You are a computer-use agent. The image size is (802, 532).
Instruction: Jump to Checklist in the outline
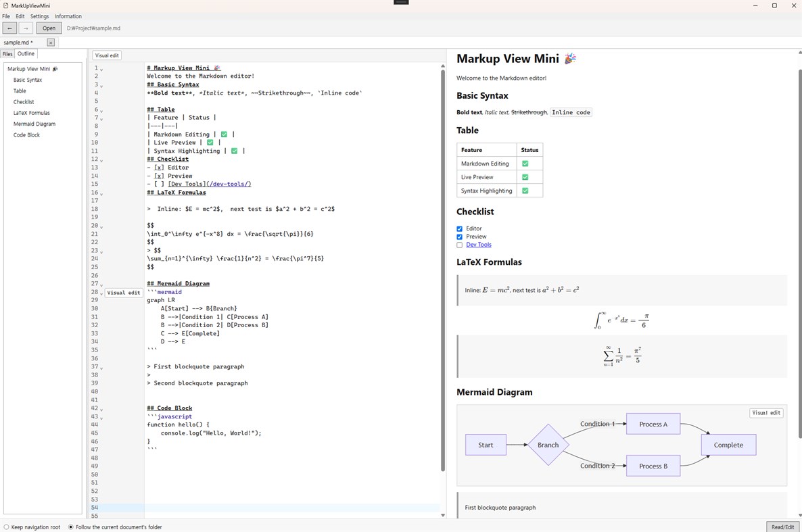point(24,102)
